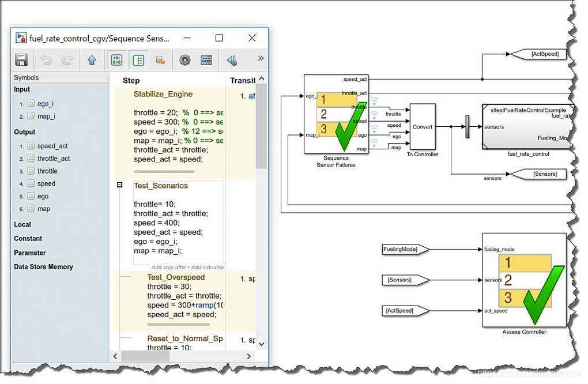Viewport: 588px width, 384px height.
Task: Click the 'Add step after' link
Action: [x=170, y=268]
